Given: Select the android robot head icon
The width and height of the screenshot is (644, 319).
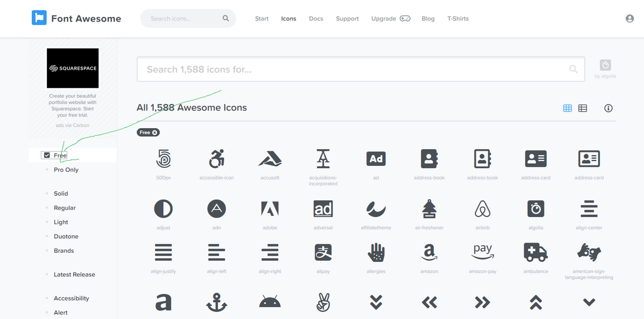Looking at the screenshot, I should point(270,302).
